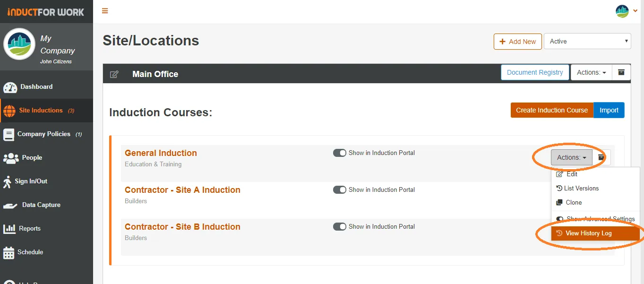
Task: Expand the Main Office Actions dropdown
Action: [x=591, y=72]
